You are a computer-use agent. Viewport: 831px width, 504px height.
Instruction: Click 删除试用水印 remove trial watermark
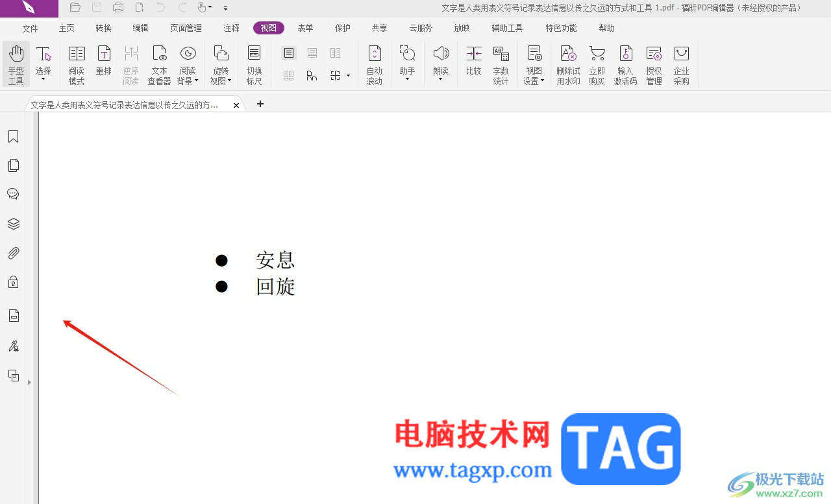(x=569, y=64)
